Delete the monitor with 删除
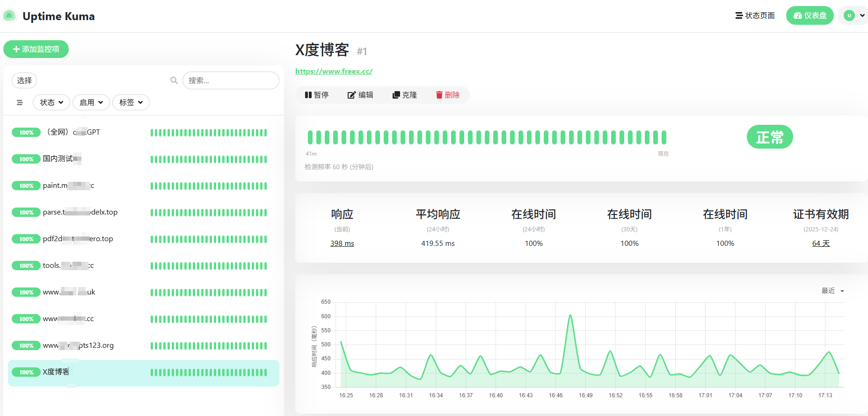The height and width of the screenshot is (416, 868). 448,95
